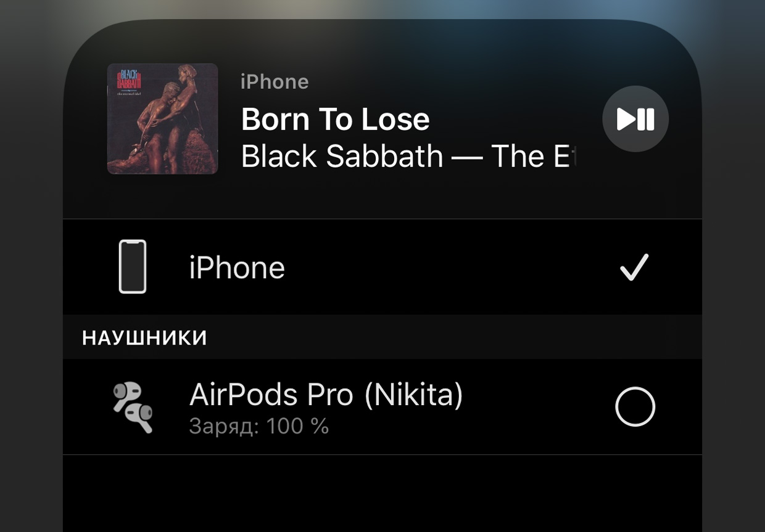Screen dimensions: 765x532
Task: Dismiss the panel via the blurred left background
Action: (31, 277)
